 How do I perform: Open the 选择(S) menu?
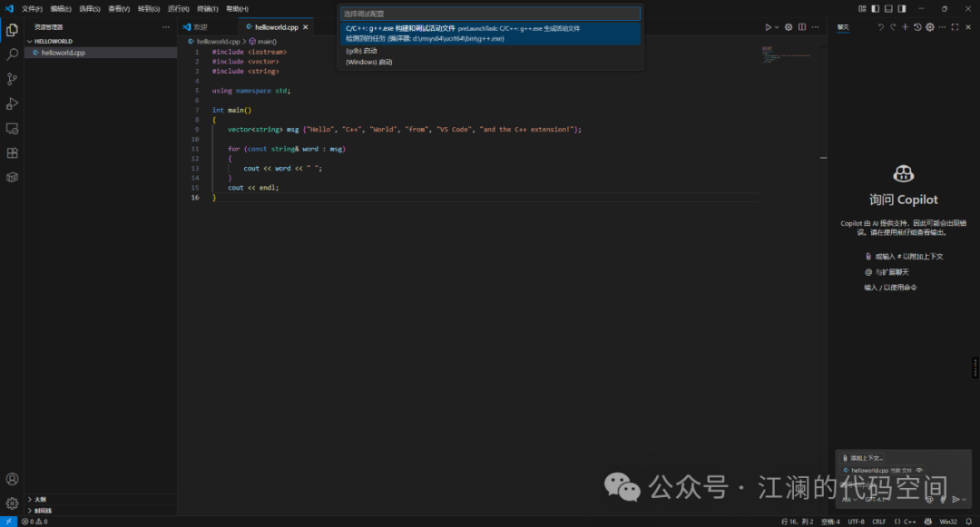coord(89,9)
